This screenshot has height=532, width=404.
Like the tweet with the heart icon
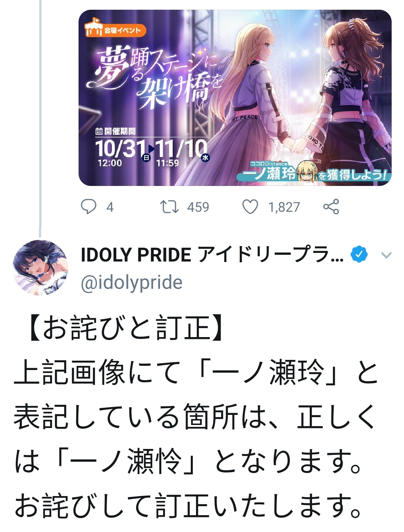250,207
